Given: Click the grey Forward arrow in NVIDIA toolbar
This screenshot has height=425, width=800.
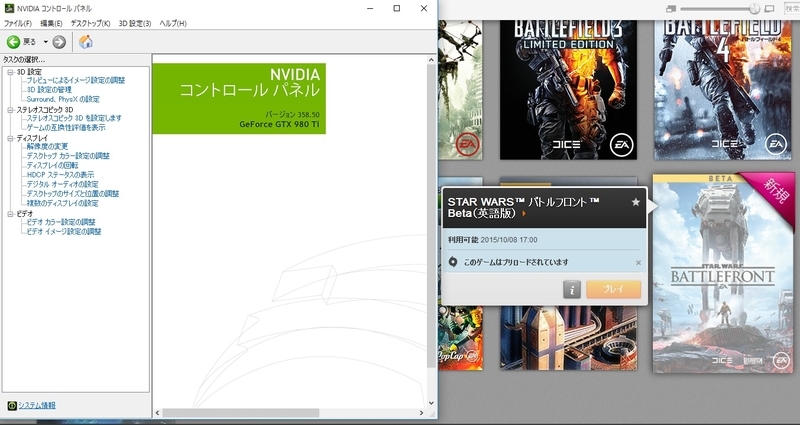Looking at the screenshot, I should (x=59, y=42).
